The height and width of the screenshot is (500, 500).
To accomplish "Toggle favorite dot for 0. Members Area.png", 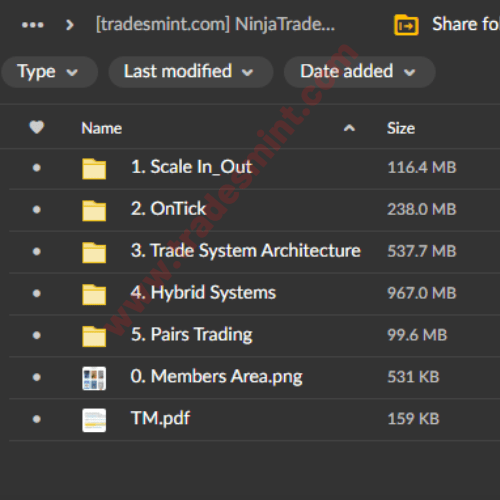I will 37,377.
